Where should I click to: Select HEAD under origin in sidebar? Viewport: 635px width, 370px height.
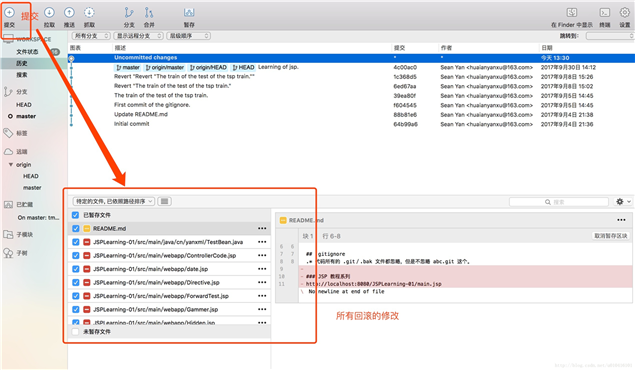click(31, 176)
